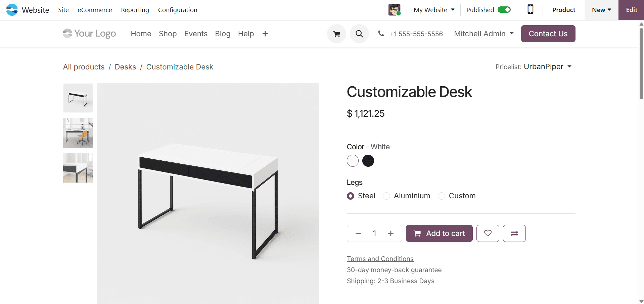Expand the UrbanPiper pricelist dropdown
This screenshot has height=304, width=644.
click(x=547, y=67)
